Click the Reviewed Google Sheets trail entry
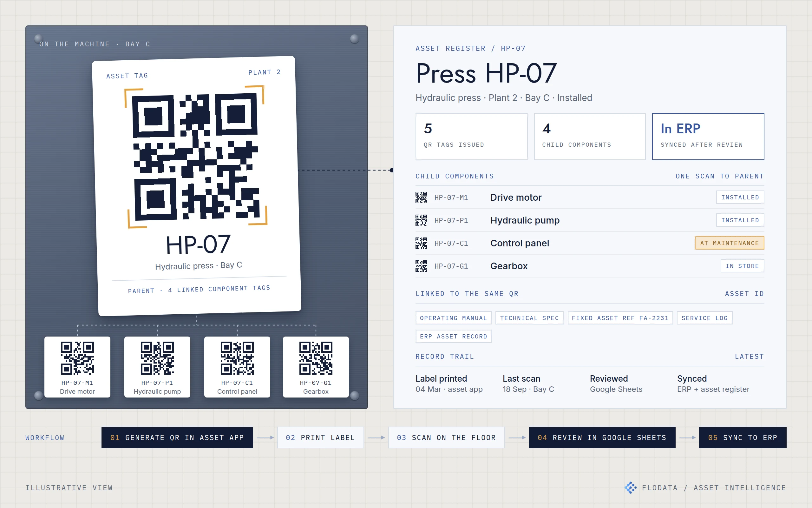The width and height of the screenshot is (812, 508). click(x=616, y=384)
